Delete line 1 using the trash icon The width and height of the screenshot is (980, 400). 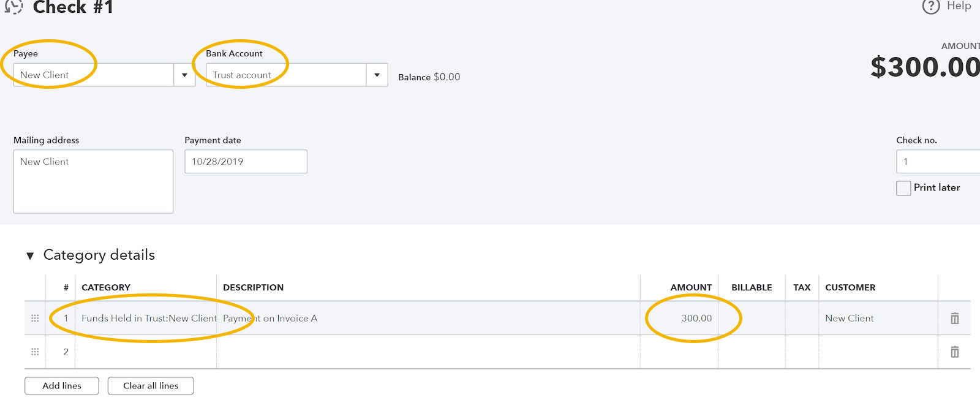pos(955,318)
